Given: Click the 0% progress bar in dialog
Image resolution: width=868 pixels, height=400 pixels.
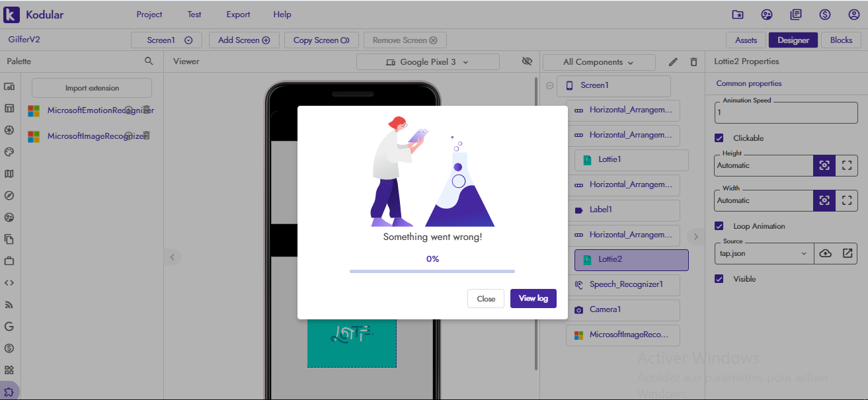Looking at the screenshot, I should click(432, 271).
